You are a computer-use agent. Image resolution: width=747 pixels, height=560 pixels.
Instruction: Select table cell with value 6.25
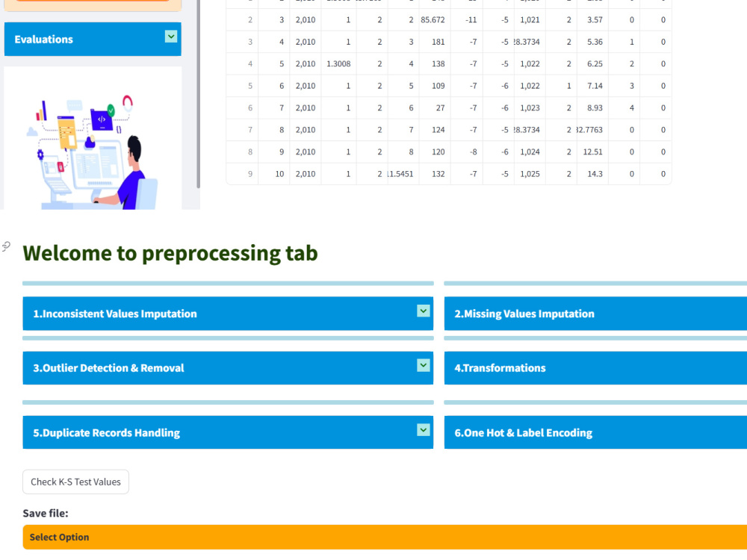(x=592, y=63)
